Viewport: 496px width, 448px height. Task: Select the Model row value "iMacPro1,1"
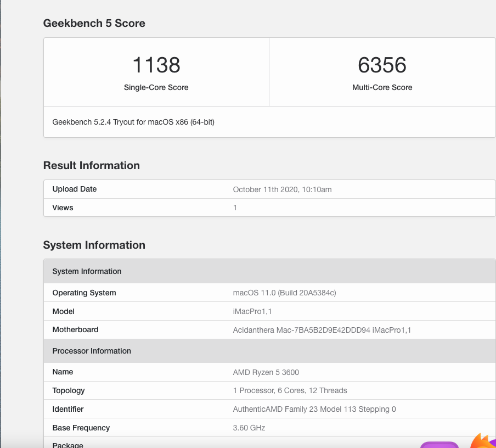[252, 311]
